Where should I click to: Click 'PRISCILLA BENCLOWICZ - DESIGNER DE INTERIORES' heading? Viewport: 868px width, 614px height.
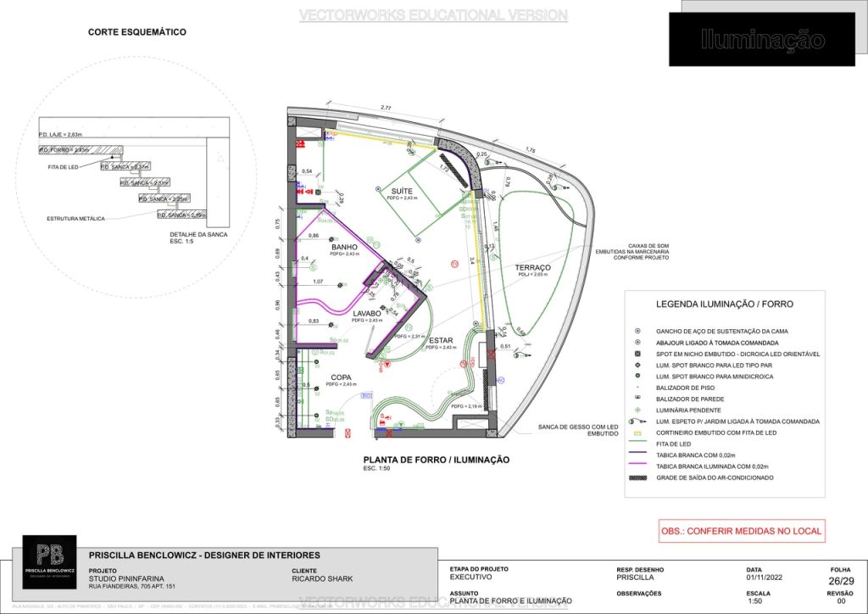[x=204, y=555]
